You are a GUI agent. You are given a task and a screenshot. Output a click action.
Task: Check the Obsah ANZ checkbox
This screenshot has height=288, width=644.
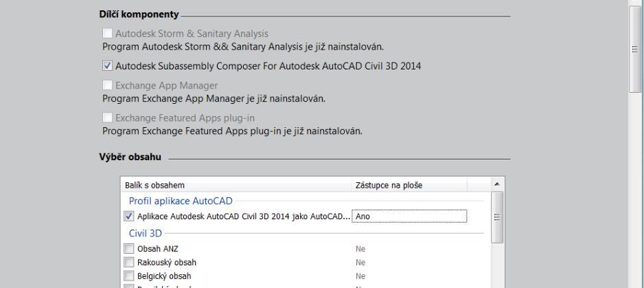[129, 249]
